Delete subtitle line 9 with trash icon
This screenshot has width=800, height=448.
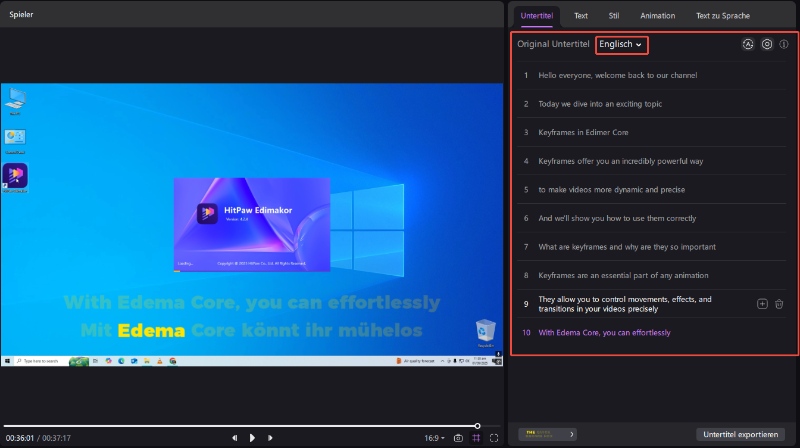click(779, 303)
